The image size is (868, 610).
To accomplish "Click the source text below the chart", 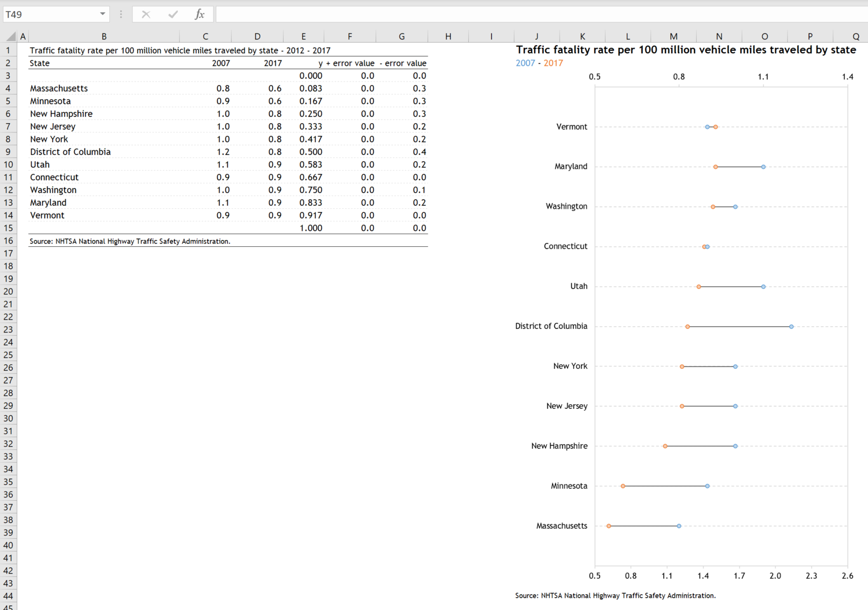I will (615, 595).
